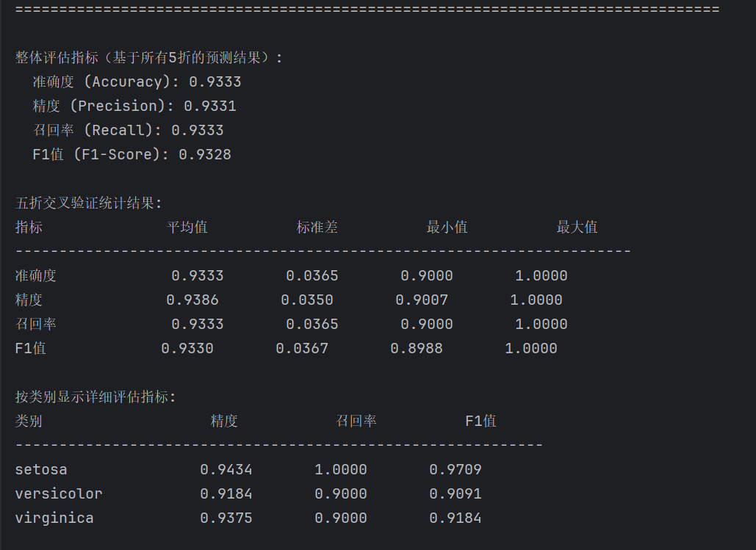Image resolution: width=756 pixels, height=550 pixels.
Task: Click 召回率 row's mean value 0.9333 in table
Action: pyautogui.click(x=198, y=324)
